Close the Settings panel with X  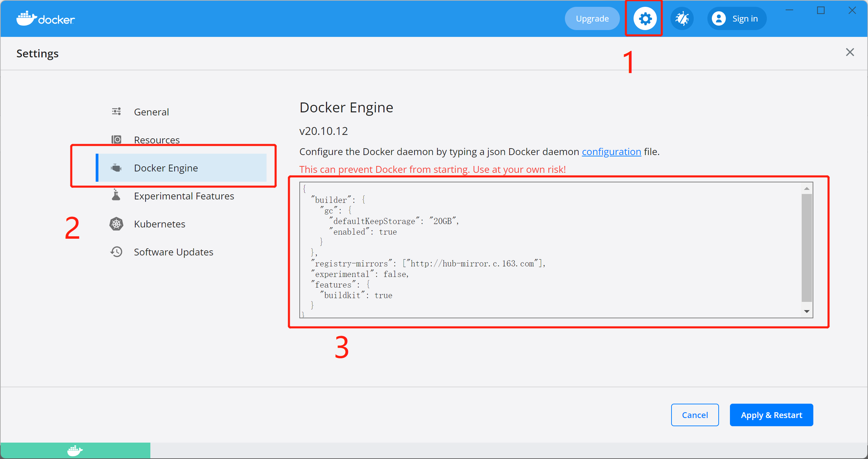pos(850,52)
